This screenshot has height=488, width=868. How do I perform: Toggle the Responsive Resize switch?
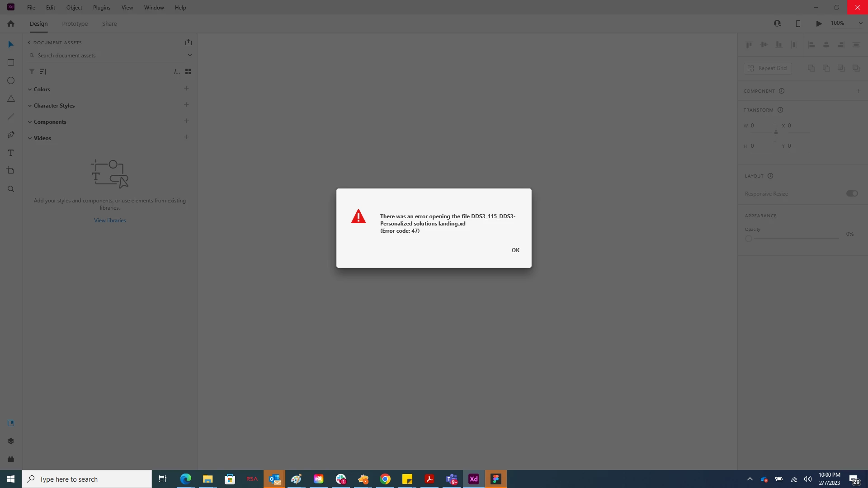[852, 193]
